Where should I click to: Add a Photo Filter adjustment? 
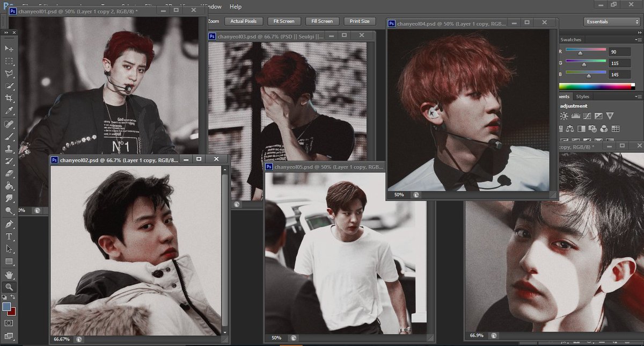click(592, 129)
